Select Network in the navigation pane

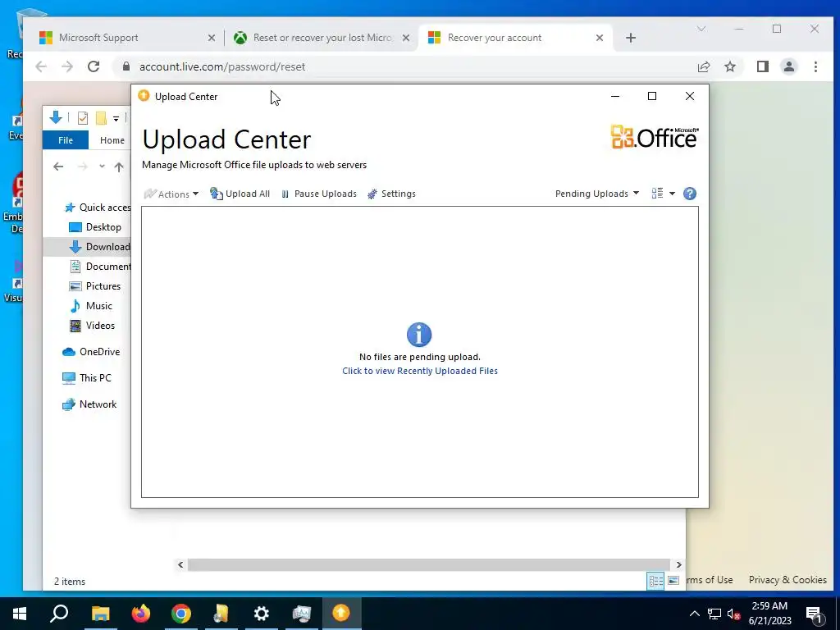(x=89, y=404)
